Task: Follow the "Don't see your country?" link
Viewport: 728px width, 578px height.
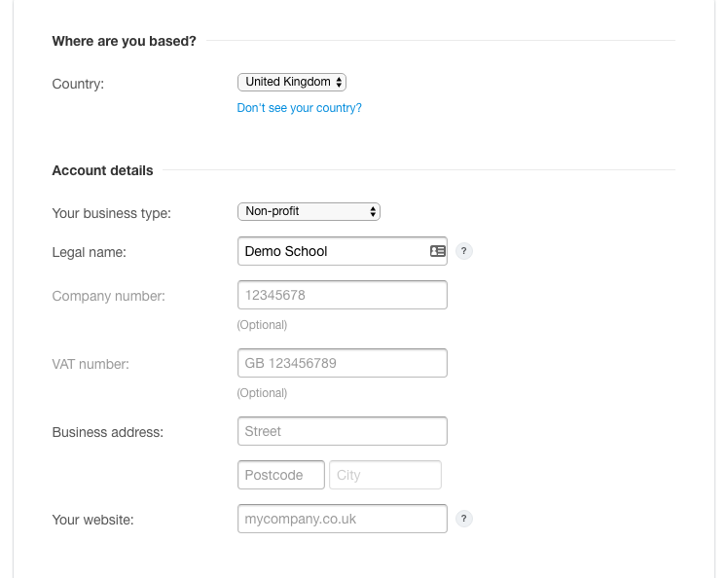Action: click(299, 108)
